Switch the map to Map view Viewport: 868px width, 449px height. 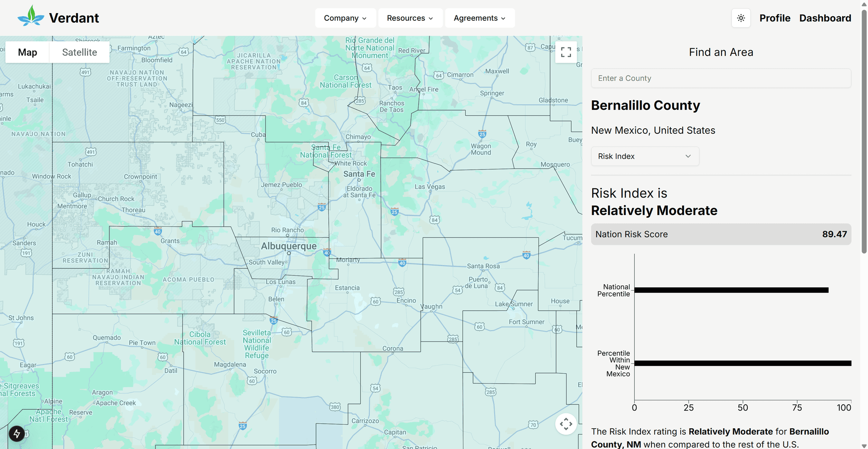click(x=27, y=52)
